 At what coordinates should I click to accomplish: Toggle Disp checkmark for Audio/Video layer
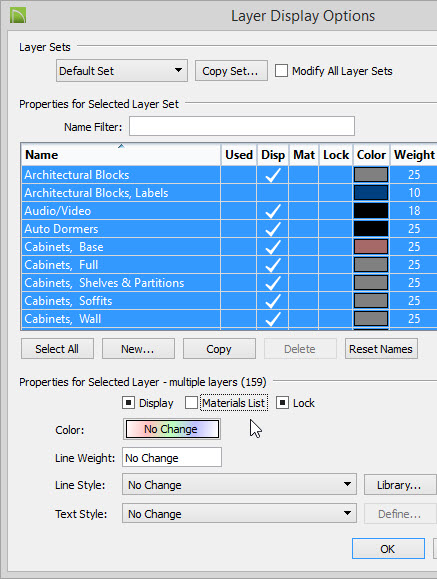point(273,211)
